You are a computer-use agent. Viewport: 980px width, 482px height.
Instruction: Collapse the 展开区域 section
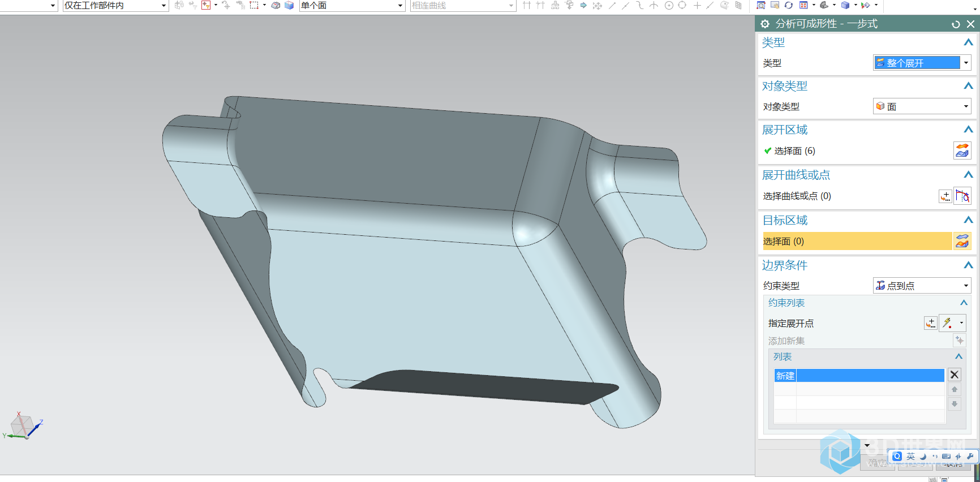click(968, 130)
